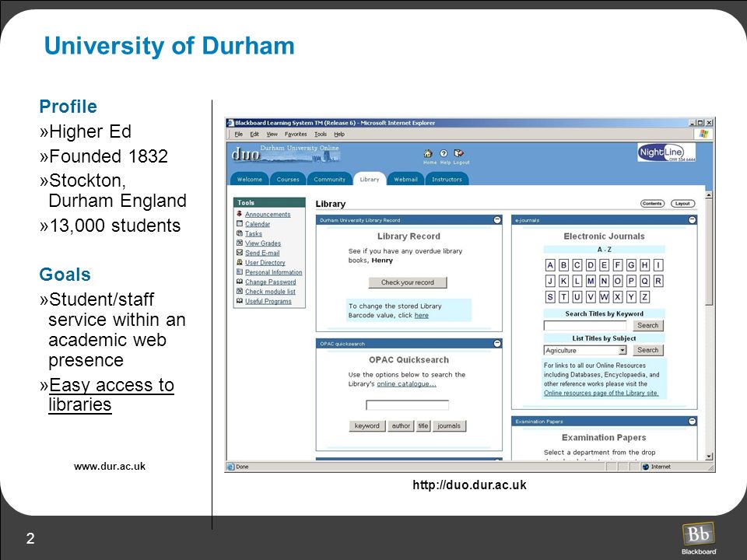Click the Calendar tool icon
This screenshot has width=747, height=560.
[x=240, y=224]
